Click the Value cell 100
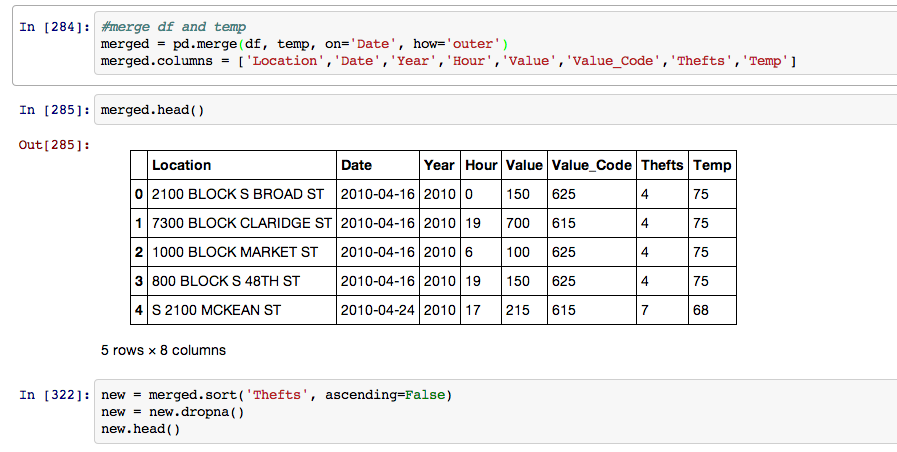Image resolution: width=897 pixels, height=452 pixels. [x=524, y=252]
